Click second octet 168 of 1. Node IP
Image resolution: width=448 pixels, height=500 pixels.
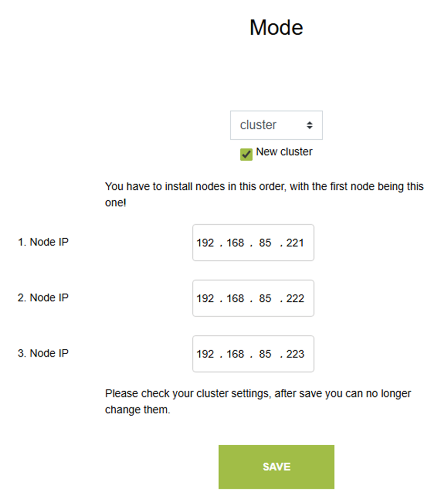[235, 243]
